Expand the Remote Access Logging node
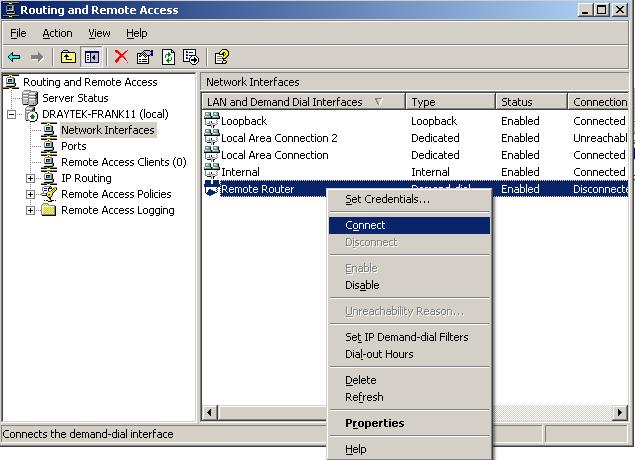Viewport: 635px width, 460px height. 30,210
